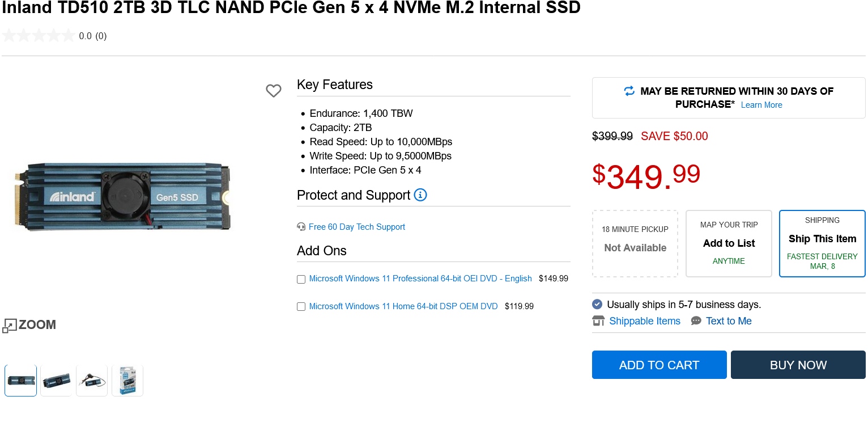The image size is (868, 426).
Task: Check the Windows 11 Professional add-on box
Action: pyautogui.click(x=301, y=279)
